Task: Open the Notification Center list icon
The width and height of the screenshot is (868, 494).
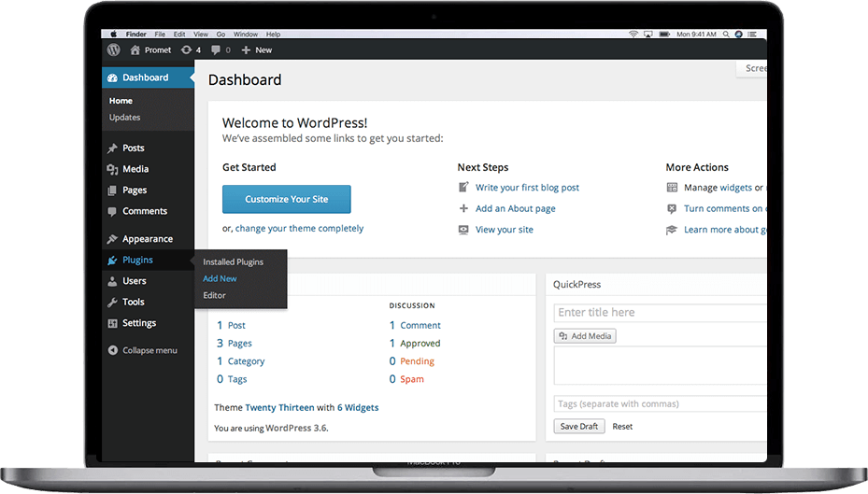Action: (752, 34)
